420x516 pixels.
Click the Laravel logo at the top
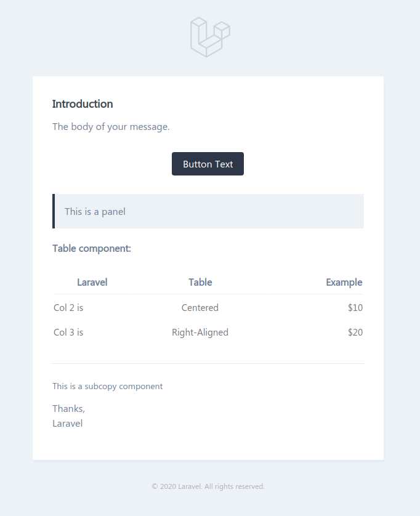click(x=209, y=37)
